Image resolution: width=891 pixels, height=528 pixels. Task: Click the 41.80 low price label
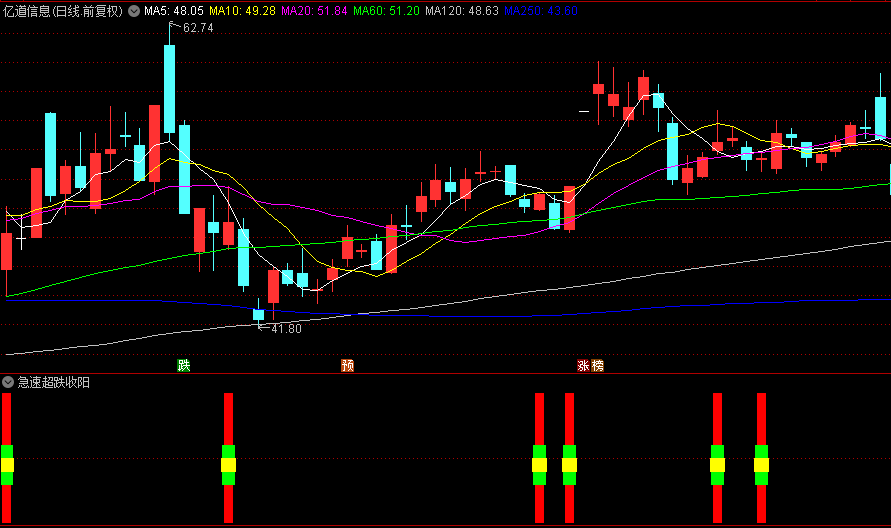click(286, 329)
